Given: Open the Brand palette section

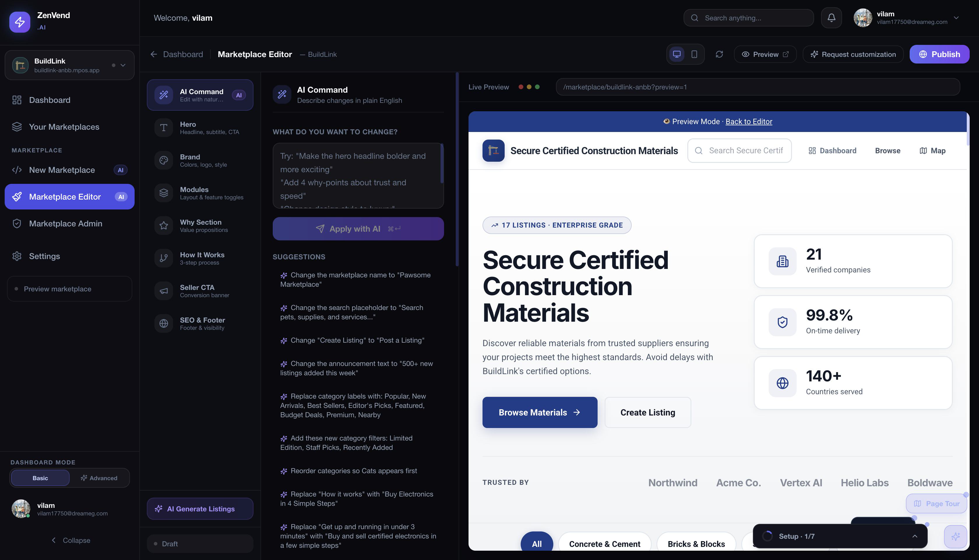Looking at the screenshot, I should (x=200, y=160).
